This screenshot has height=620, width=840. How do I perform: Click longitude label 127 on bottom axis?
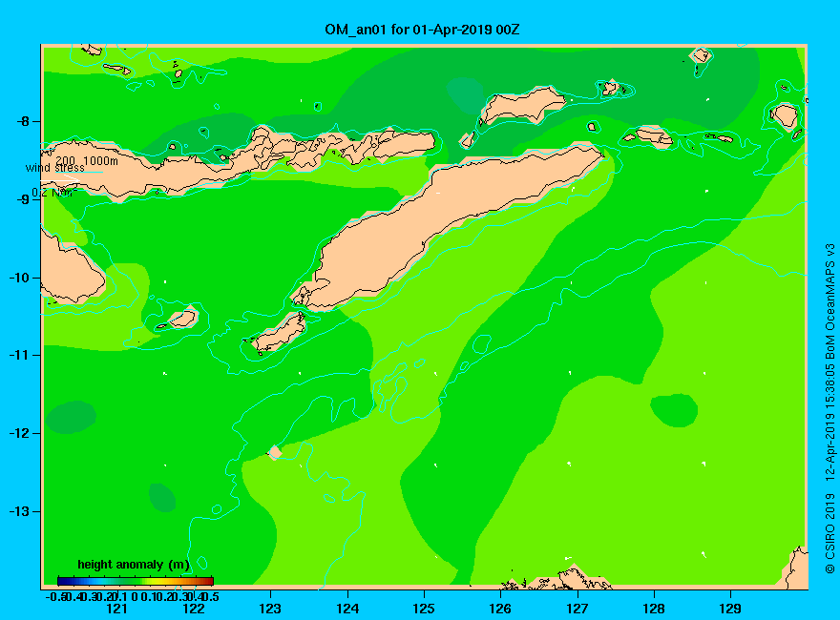click(577, 609)
